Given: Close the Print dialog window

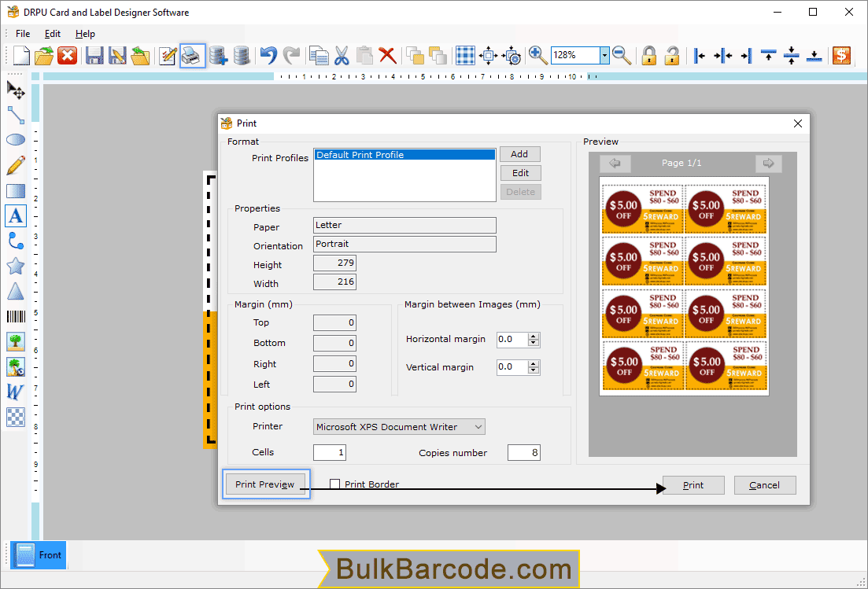Looking at the screenshot, I should (798, 123).
